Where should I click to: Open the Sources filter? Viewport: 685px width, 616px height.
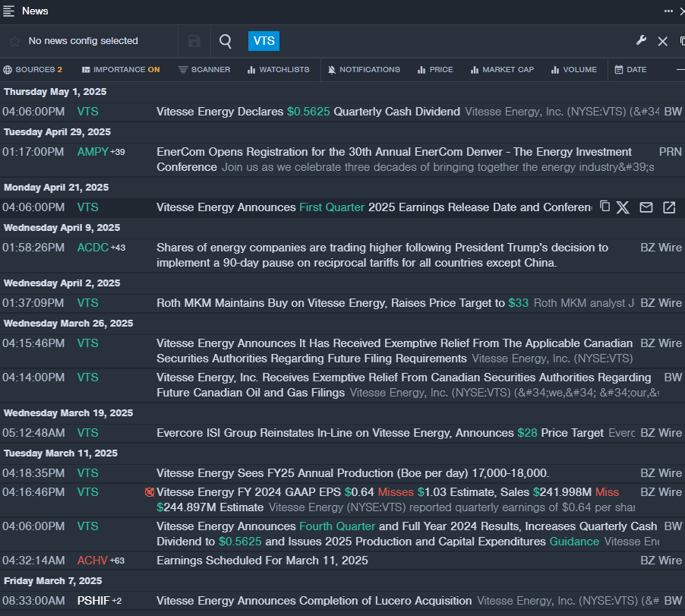pyautogui.click(x=33, y=69)
